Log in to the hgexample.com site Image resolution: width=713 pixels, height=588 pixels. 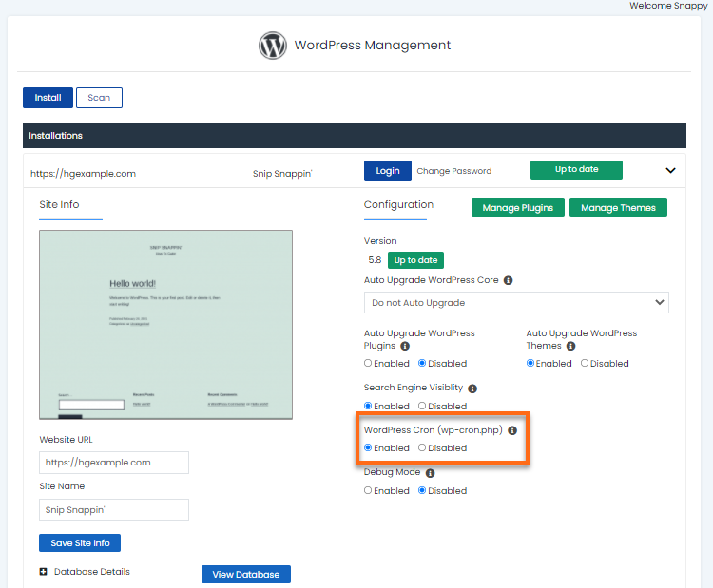click(388, 171)
